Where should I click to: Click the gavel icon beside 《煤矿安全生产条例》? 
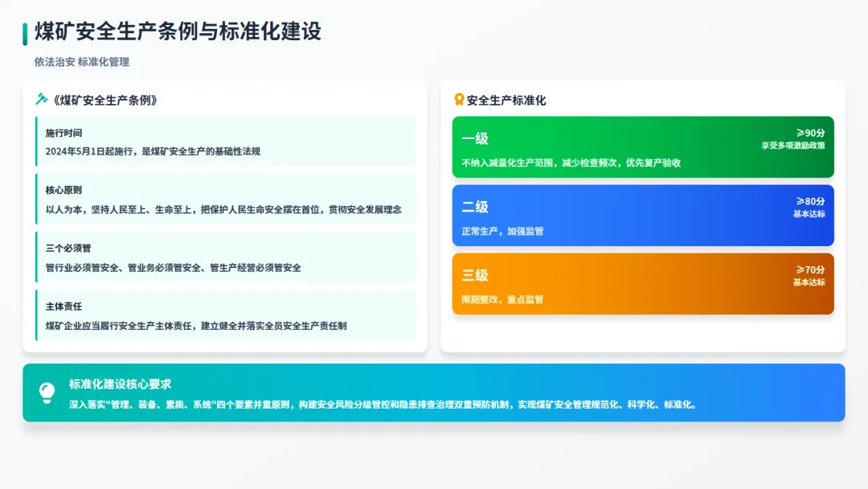[x=42, y=99]
